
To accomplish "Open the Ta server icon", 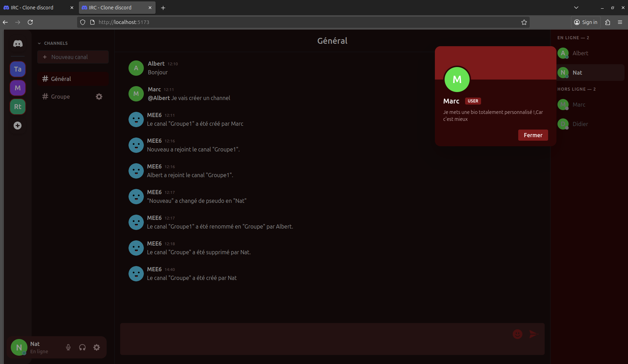I will pos(18,69).
